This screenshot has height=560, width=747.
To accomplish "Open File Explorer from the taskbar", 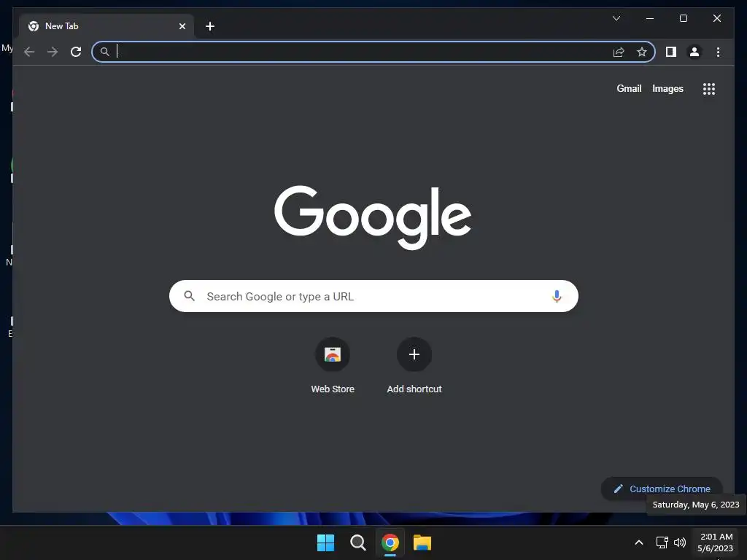I will pos(422,542).
